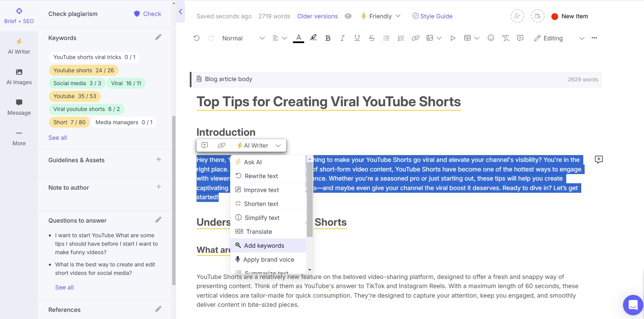The image size is (644, 319).
Task: Select the 'Short 7 / 80' keyword chip
Action: [x=69, y=122]
